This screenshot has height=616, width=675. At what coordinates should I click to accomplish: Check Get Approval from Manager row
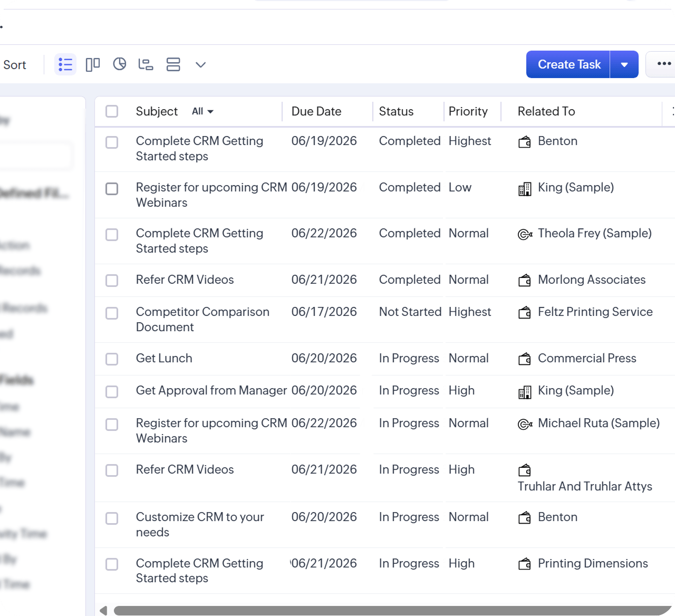[112, 392]
